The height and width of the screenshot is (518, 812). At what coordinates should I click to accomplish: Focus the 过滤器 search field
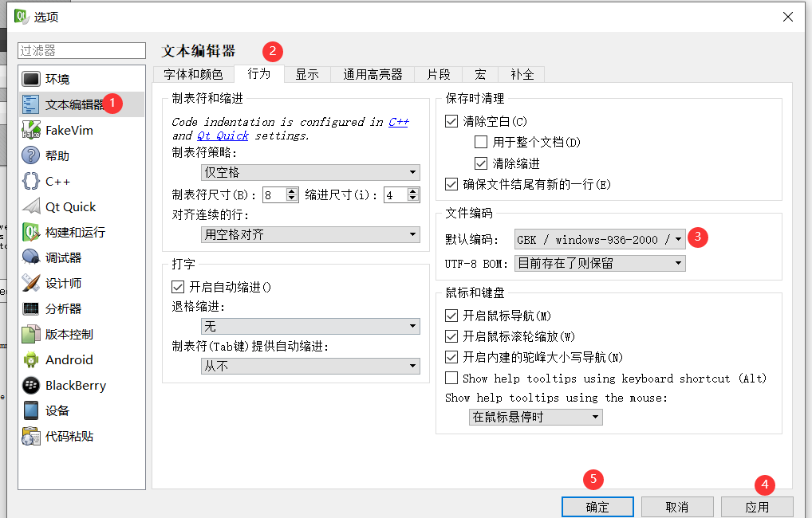(x=82, y=50)
